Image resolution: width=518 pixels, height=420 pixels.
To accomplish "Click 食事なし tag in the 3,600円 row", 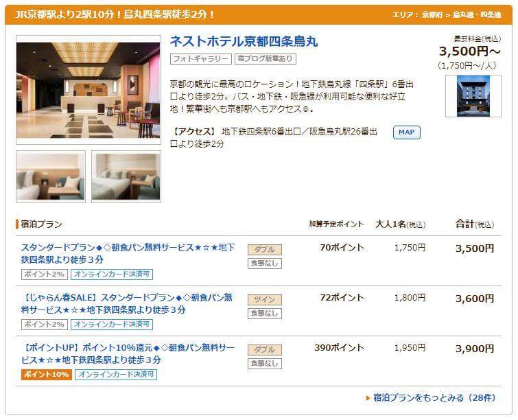I will (265, 313).
